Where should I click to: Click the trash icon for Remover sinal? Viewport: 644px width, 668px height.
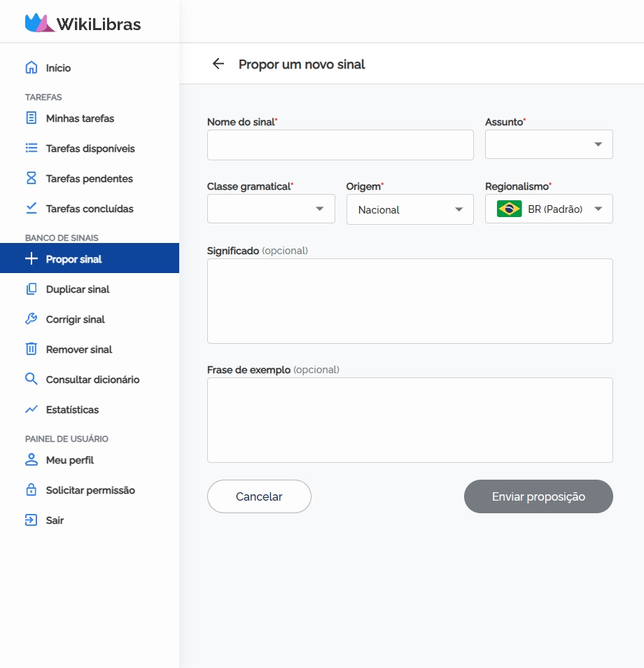click(31, 349)
